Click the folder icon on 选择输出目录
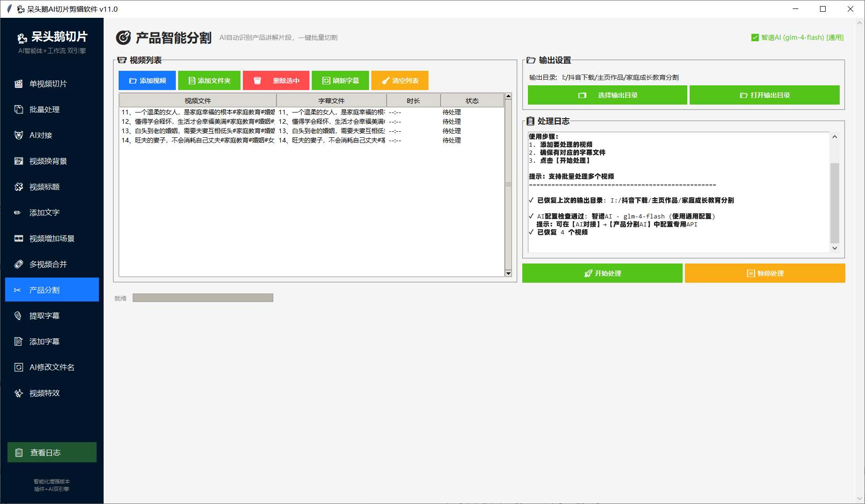This screenshot has width=865, height=504. click(x=582, y=95)
